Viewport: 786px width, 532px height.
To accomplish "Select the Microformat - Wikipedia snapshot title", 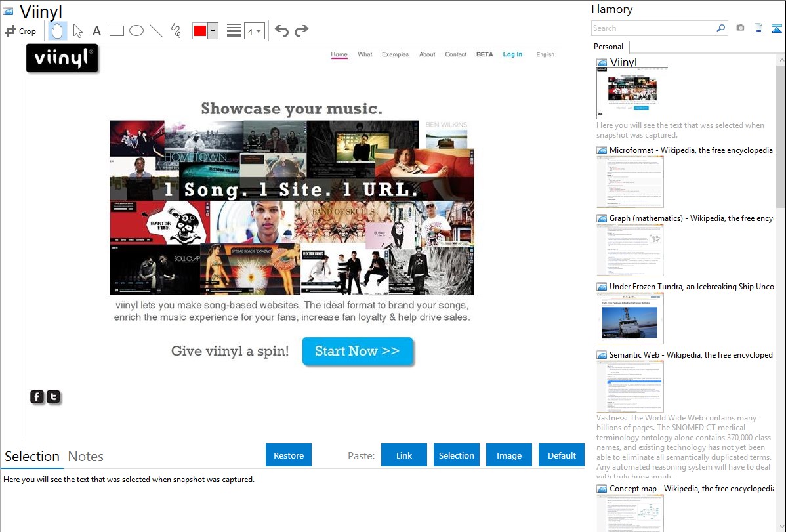I will coord(691,150).
